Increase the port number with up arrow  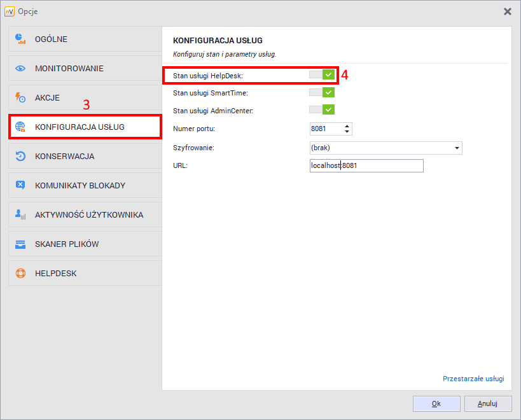[x=347, y=126]
